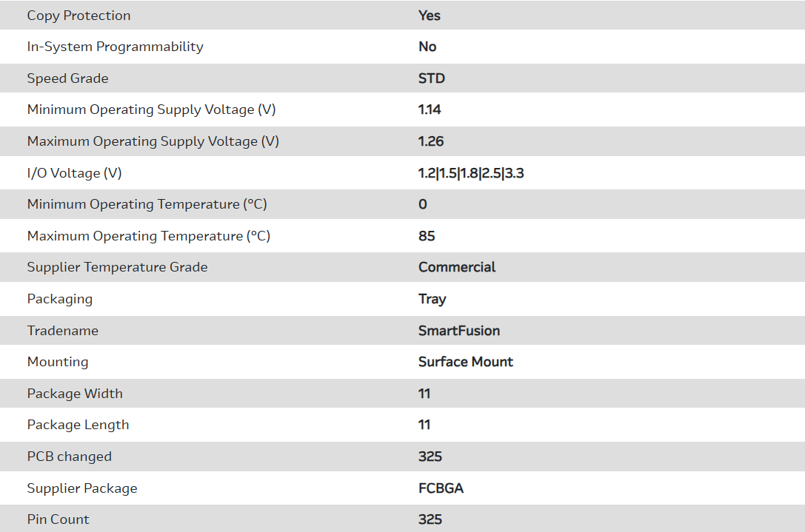This screenshot has height=532, width=805.
Task: Select the In-System Programmability label
Action: (x=115, y=47)
